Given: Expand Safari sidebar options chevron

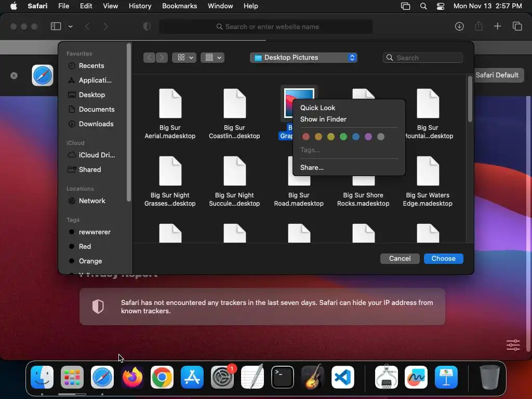Looking at the screenshot, I should (70, 26).
